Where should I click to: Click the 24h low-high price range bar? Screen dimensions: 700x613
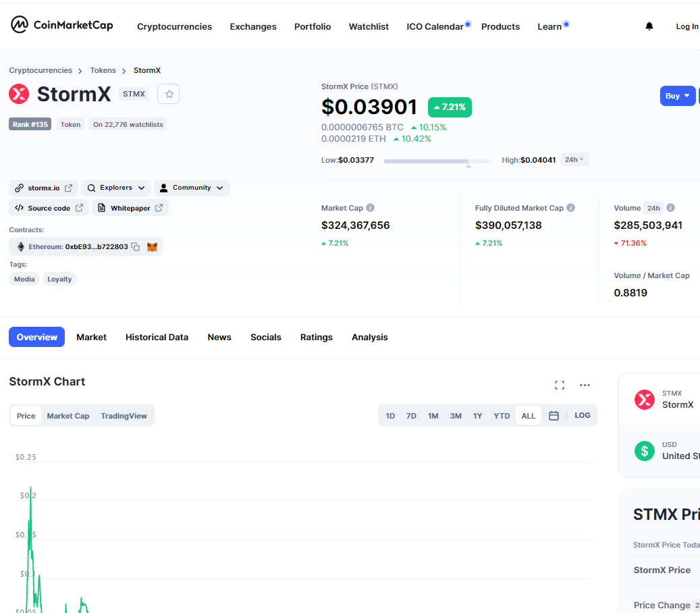pyautogui.click(x=437, y=161)
